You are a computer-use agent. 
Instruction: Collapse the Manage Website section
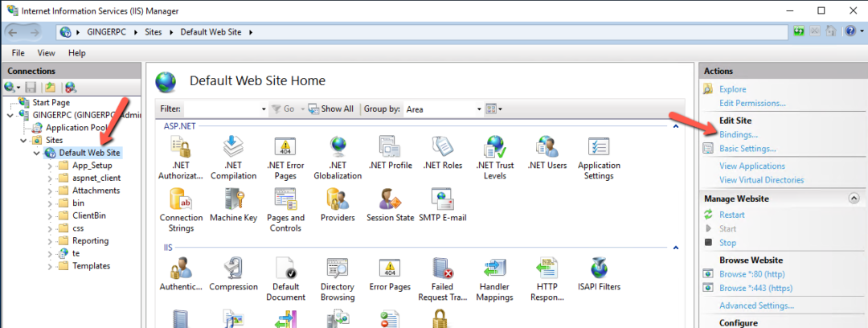853,198
